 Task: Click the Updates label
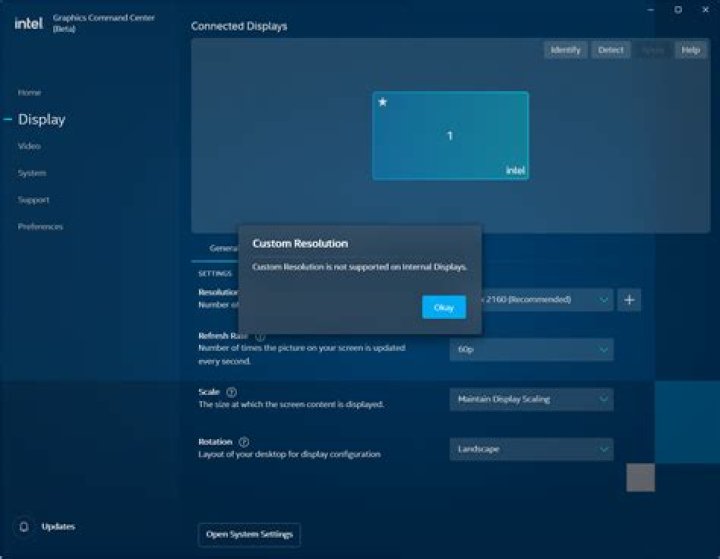click(58, 526)
